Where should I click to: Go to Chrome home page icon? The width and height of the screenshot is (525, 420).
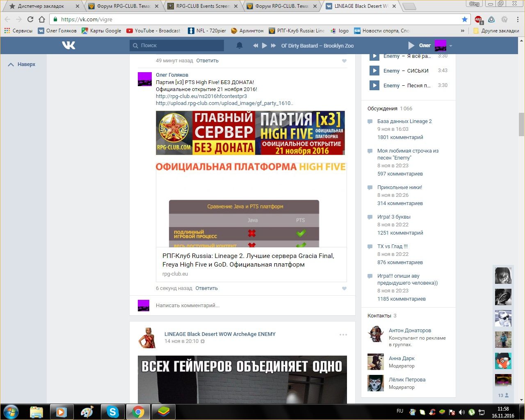pos(42,19)
